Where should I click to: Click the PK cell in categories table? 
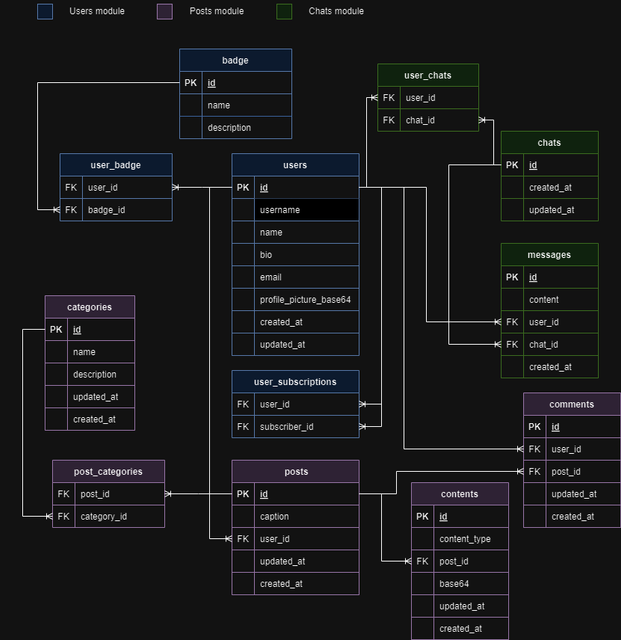click(56, 329)
